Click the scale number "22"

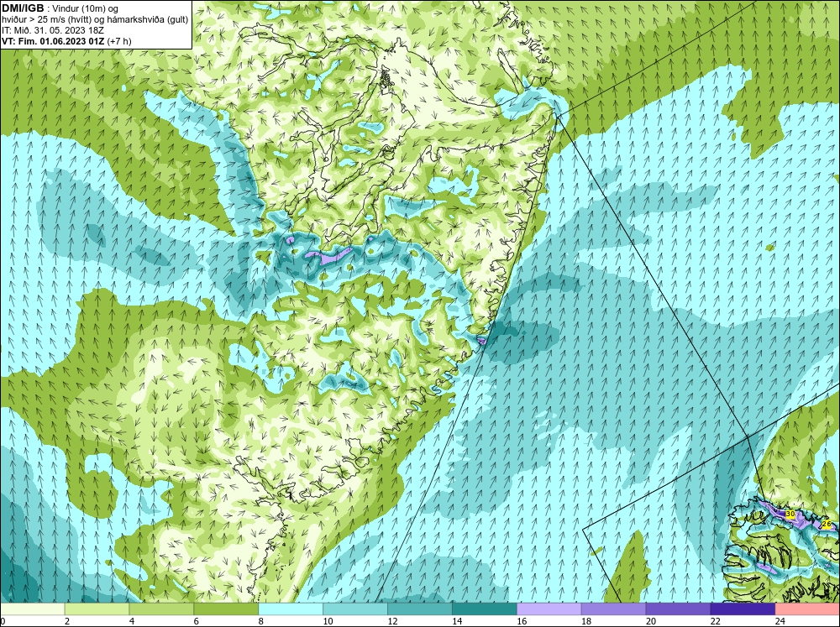click(716, 621)
